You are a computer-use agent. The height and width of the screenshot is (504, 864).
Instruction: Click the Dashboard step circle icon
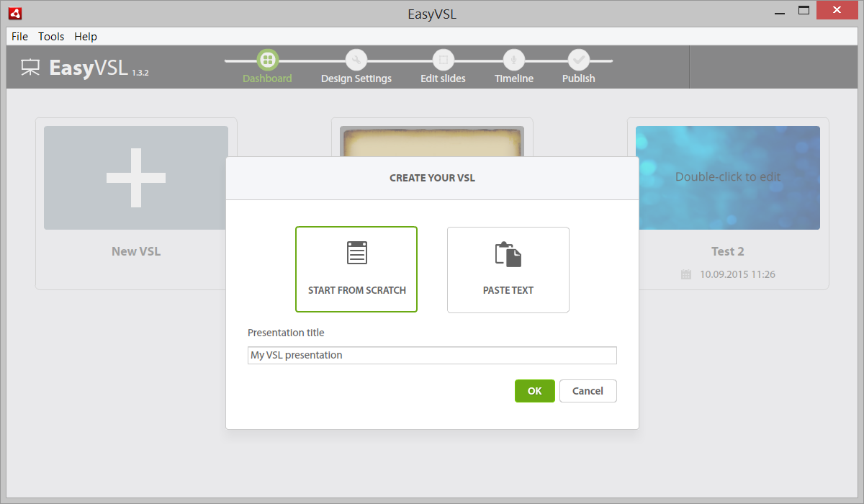click(x=267, y=60)
